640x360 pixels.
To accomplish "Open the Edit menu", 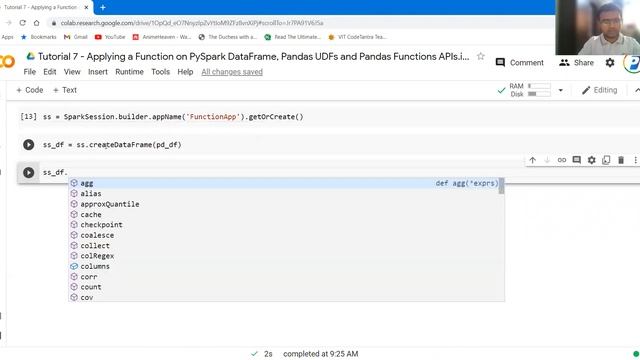I will tap(50, 72).
